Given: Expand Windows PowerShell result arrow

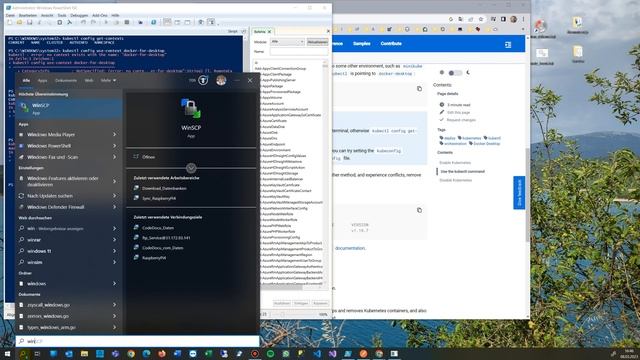Looking at the screenshot, I should [x=114, y=146].
